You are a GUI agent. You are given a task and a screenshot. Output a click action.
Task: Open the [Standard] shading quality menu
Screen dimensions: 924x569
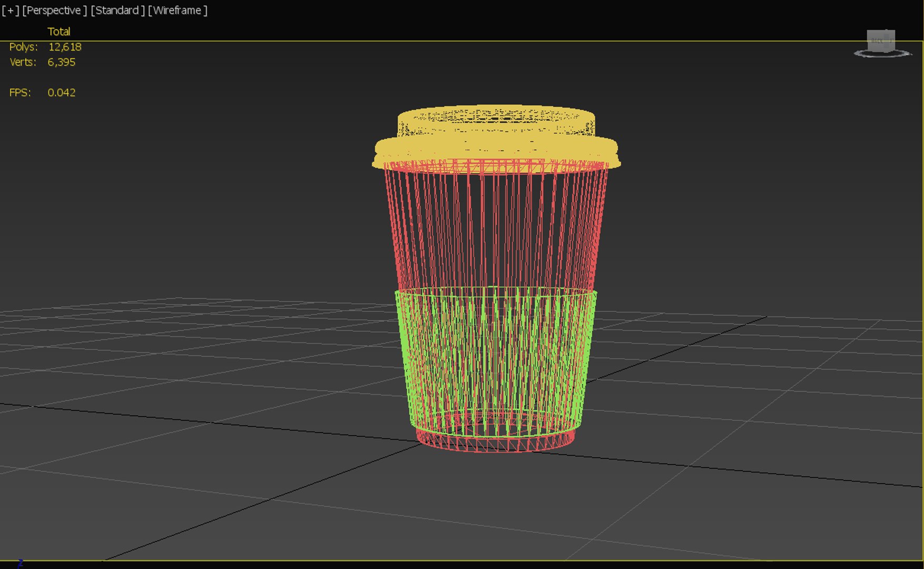point(117,11)
